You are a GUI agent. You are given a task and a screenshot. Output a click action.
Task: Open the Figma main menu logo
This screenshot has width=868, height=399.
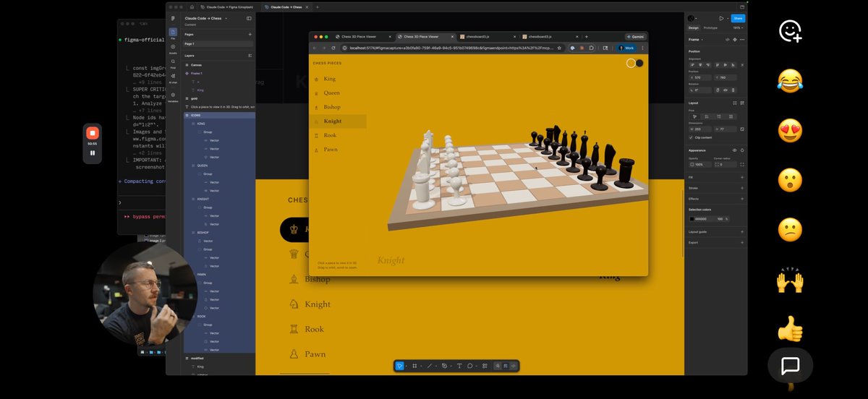173,18
